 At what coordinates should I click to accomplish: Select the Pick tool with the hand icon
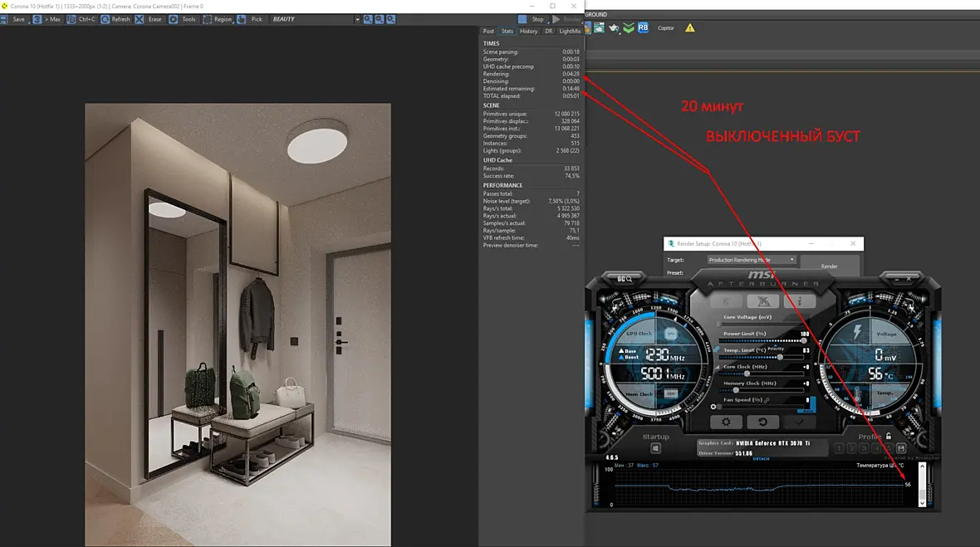[x=250, y=19]
